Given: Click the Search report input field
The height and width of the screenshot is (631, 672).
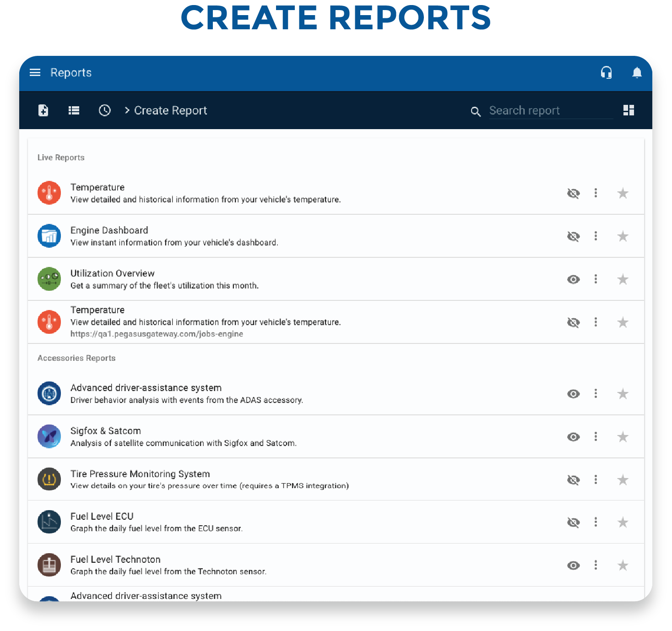Looking at the screenshot, I should (x=549, y=111).
